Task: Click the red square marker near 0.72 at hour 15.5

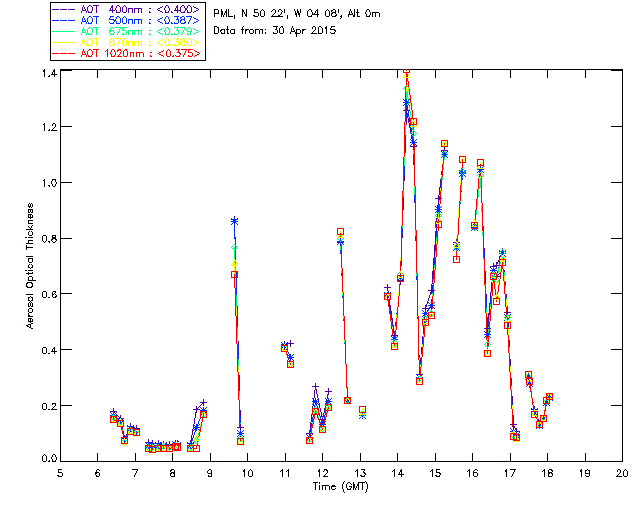Action: (x=456, y=259)
